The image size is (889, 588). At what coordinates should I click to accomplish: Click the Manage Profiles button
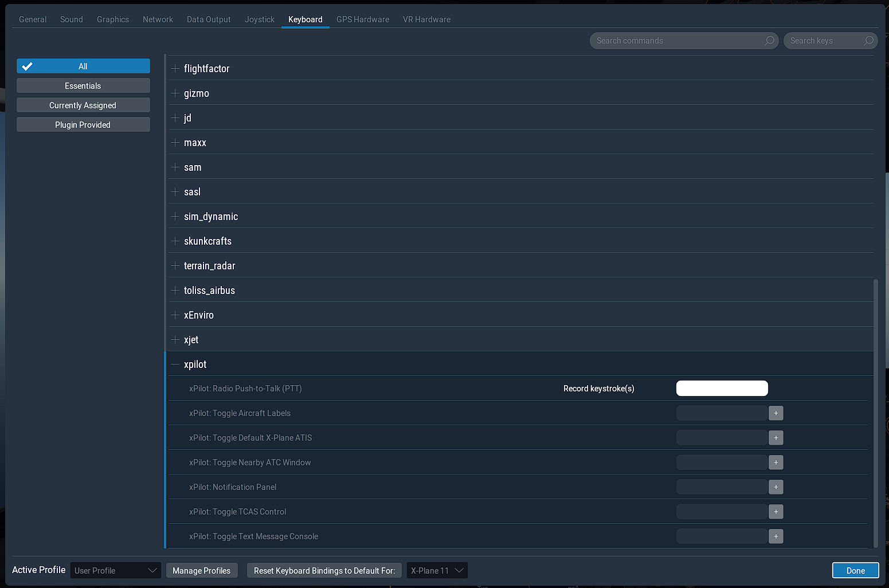[202, 570]
